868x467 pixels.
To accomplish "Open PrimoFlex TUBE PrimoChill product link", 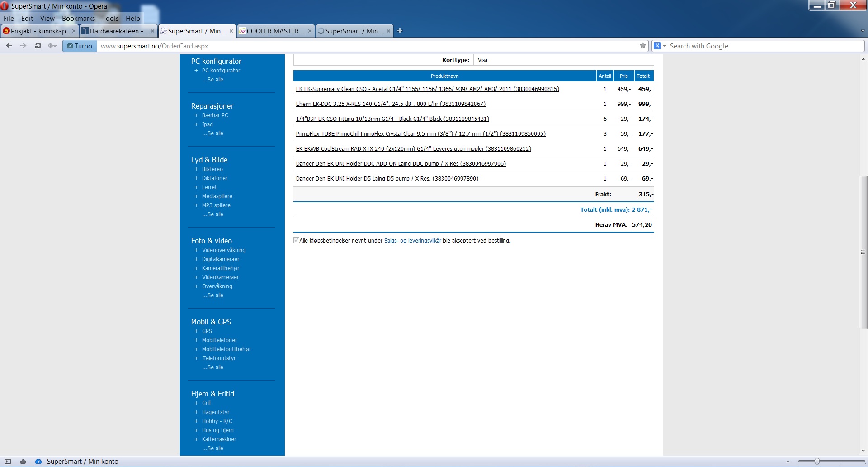I will tap(420, 134).
